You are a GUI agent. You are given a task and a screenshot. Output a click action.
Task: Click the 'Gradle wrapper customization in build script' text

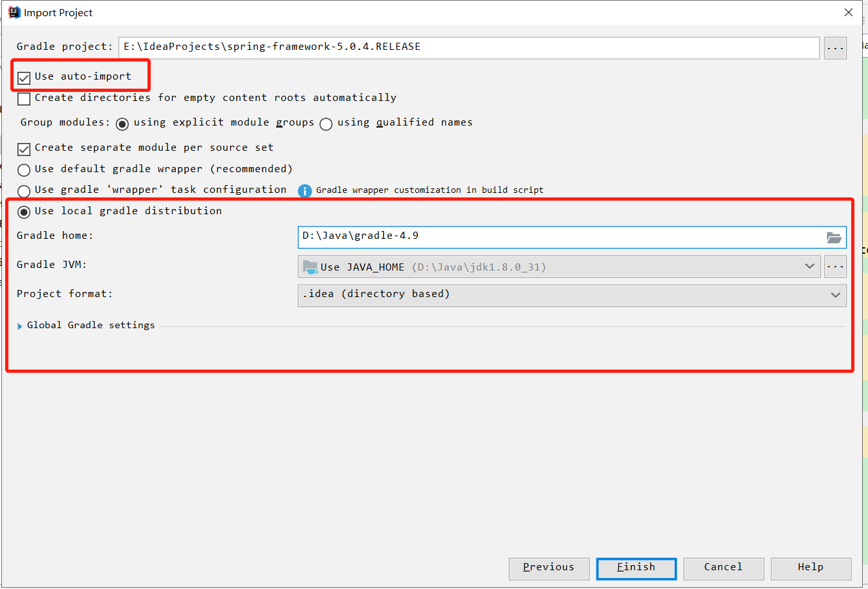click(430, 190)
